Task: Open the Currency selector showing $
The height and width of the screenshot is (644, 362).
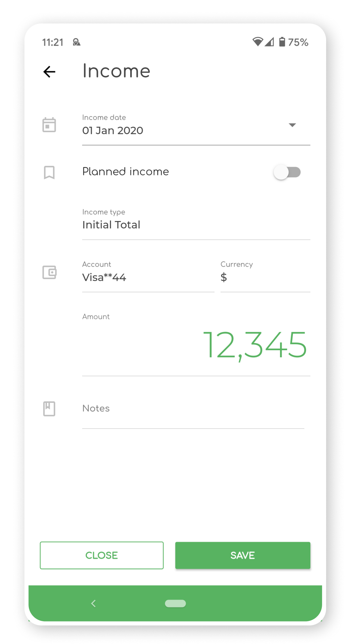Action: point(265,274)
